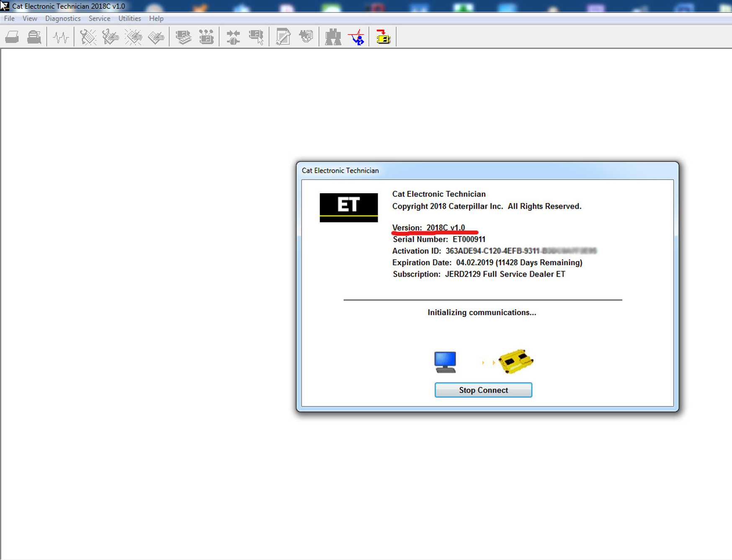Show Active Diagnostic Codes via toolbar

pos(88,37)
